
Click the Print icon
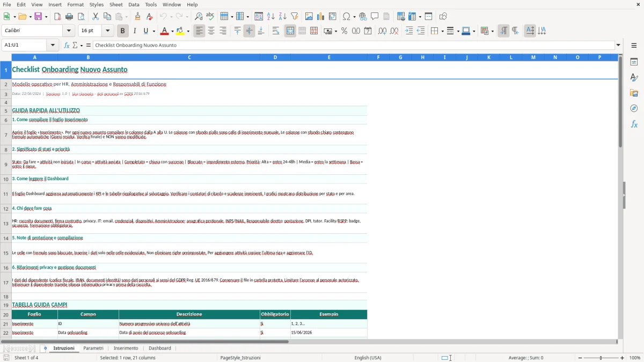pos(69,17)
